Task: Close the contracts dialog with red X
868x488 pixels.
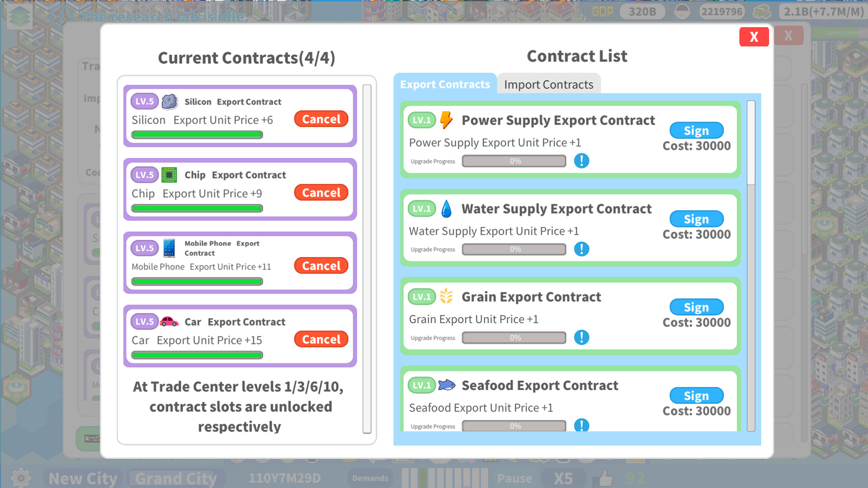Action: (x=754, y=37)
